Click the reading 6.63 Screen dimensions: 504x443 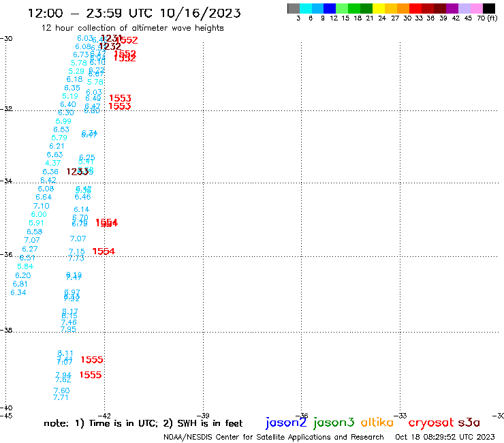coord(55,155)
